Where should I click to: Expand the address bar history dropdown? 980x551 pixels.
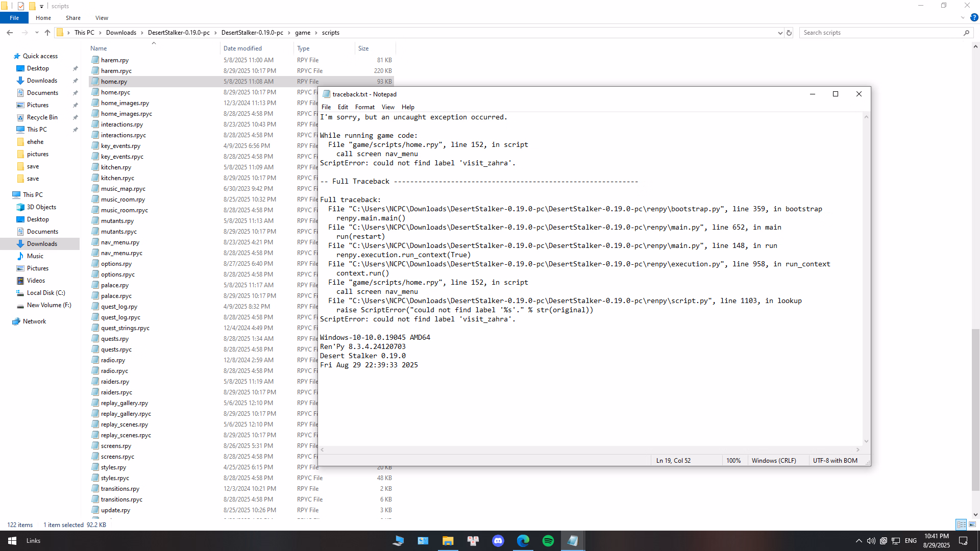tap(780, 33)
